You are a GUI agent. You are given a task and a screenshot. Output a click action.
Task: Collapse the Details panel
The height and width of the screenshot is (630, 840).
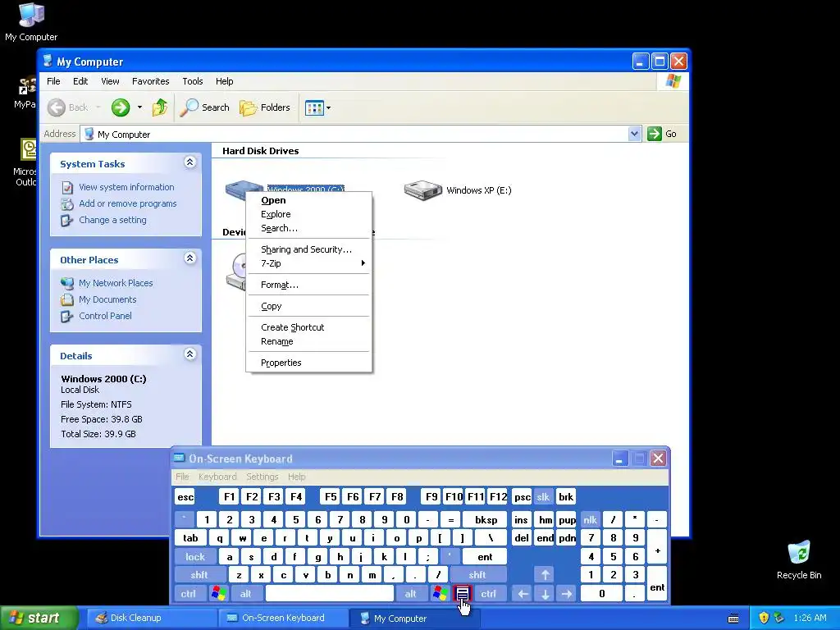pos(189,354)
